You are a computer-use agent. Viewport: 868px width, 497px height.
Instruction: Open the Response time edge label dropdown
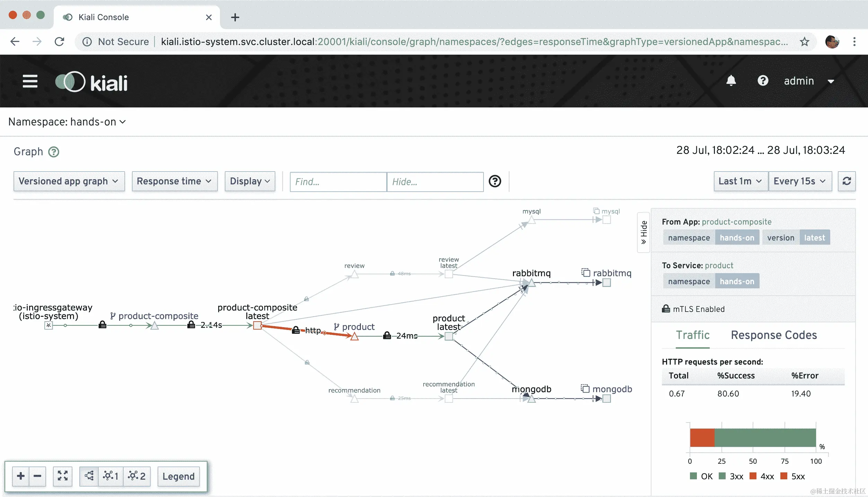pos(174,181)
